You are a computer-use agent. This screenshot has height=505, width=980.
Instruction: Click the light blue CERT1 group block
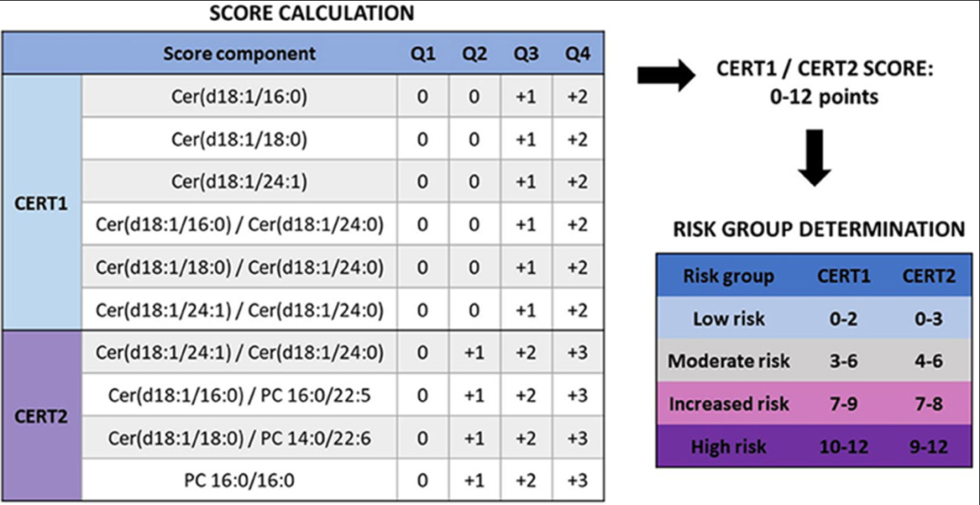coord(41,203)
